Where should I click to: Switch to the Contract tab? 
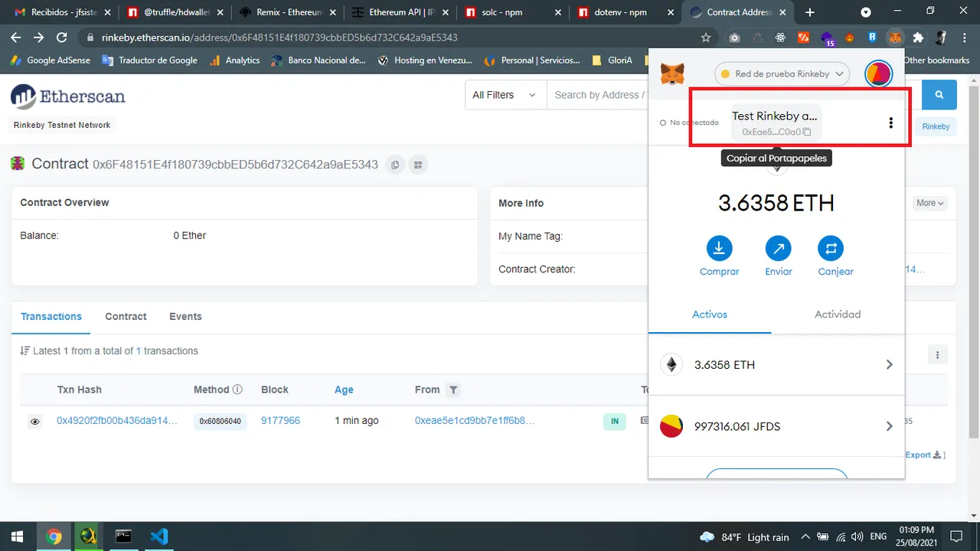pyautogui.click(x=126, y=316)
